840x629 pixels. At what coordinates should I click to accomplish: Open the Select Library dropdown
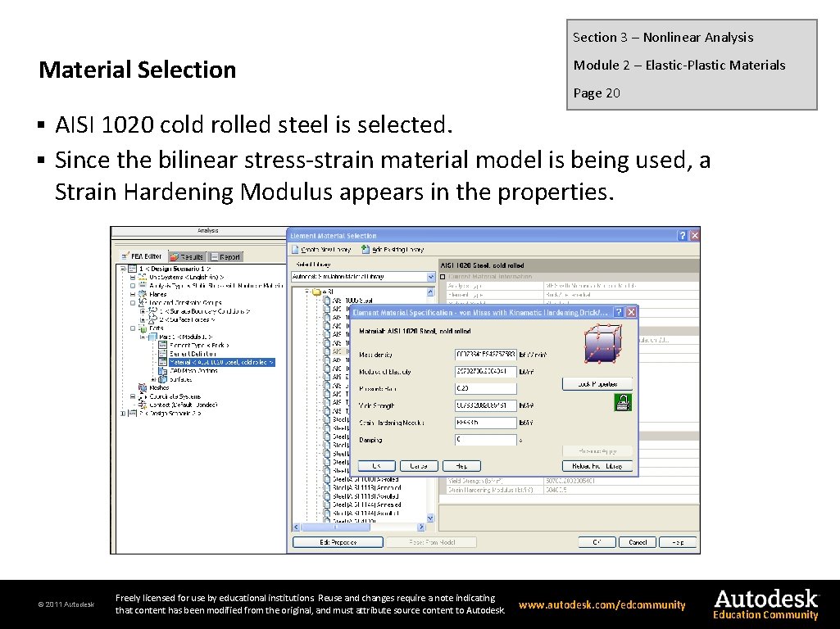[x=431, y=277]
